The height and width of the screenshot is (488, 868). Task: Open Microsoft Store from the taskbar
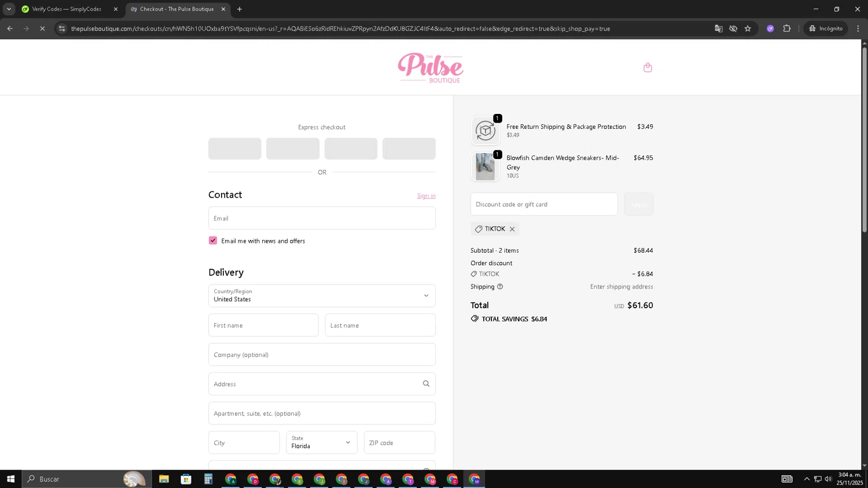[186, 479]
